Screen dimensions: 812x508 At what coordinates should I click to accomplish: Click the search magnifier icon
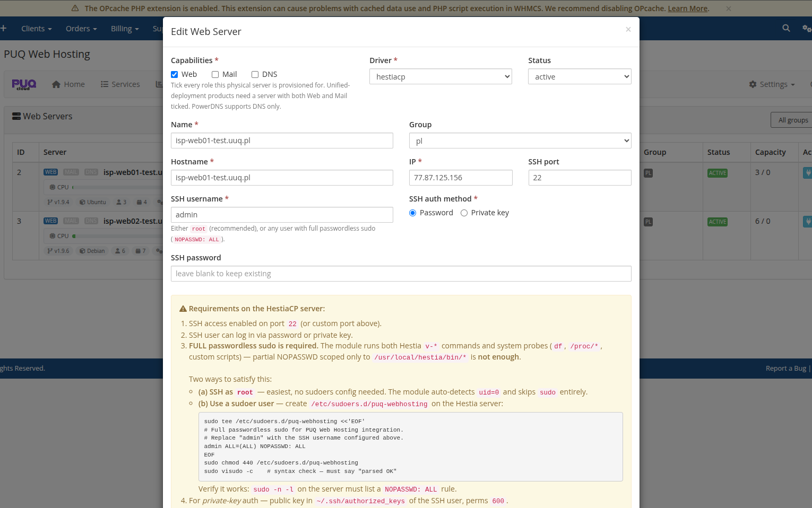pyautogui.click(x=786, y=28)
